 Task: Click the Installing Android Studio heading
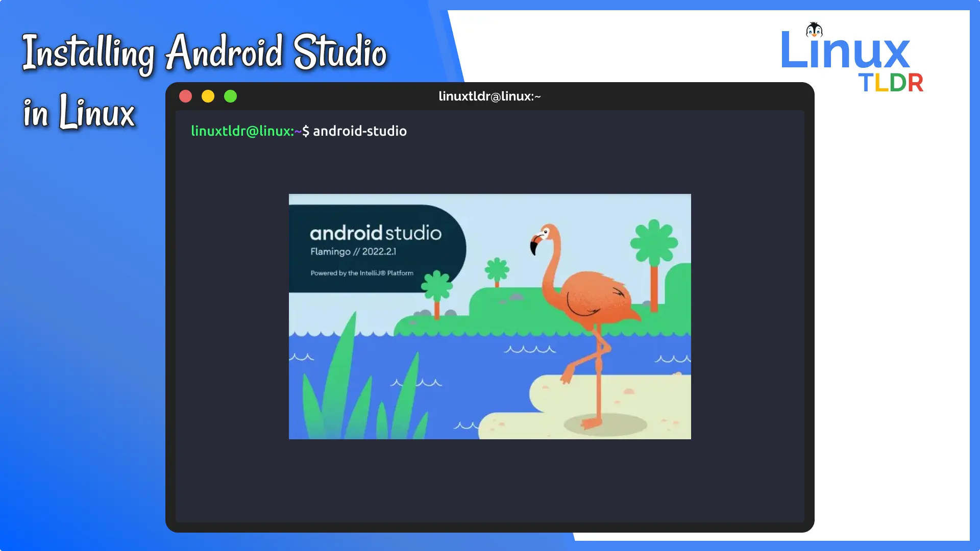pyautogui.click(x=204, y=53)
